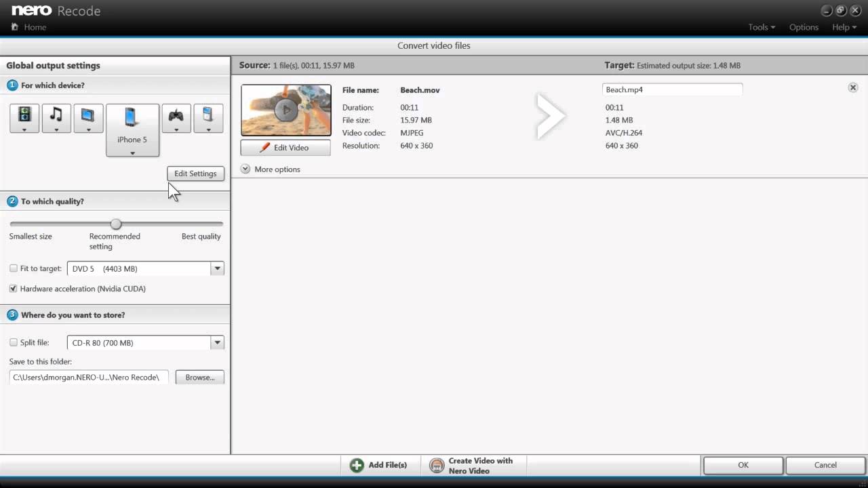Click the step 3 number badge
This screenshot has height=488, width=868.
pos(12,314)
